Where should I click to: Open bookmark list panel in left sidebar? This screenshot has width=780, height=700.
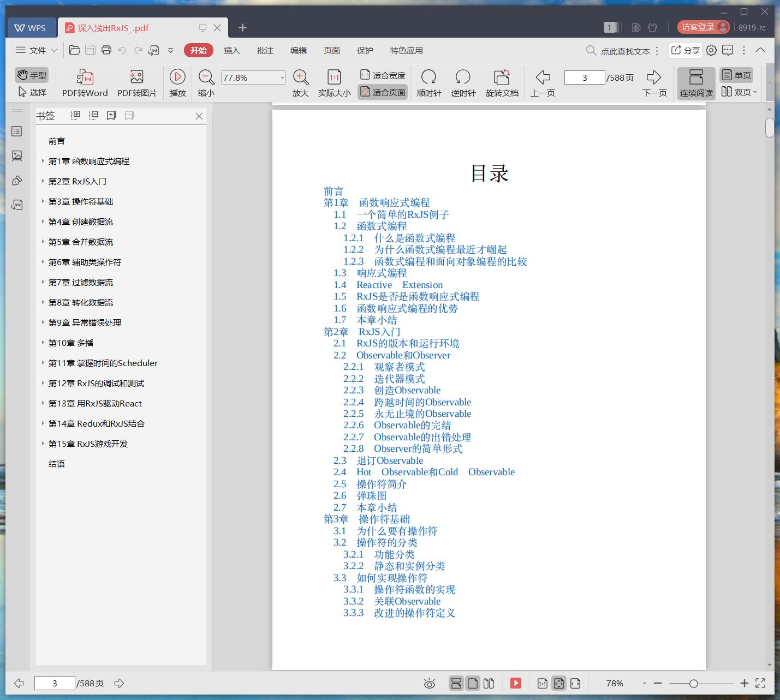17,131
